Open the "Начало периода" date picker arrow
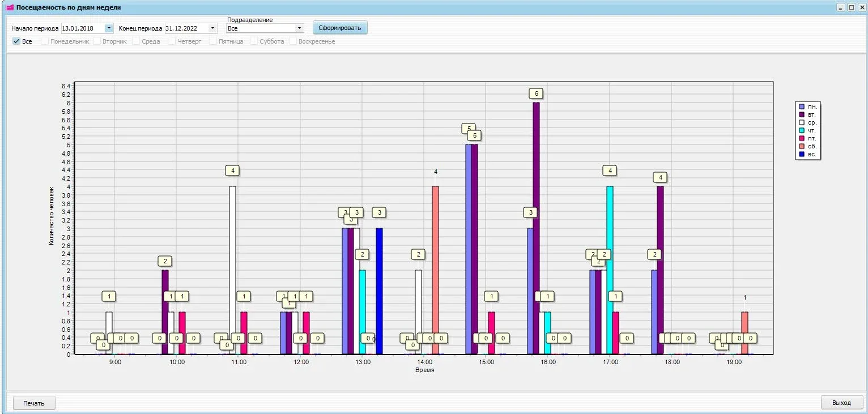The image size is (868, 414). coord(109,28)
